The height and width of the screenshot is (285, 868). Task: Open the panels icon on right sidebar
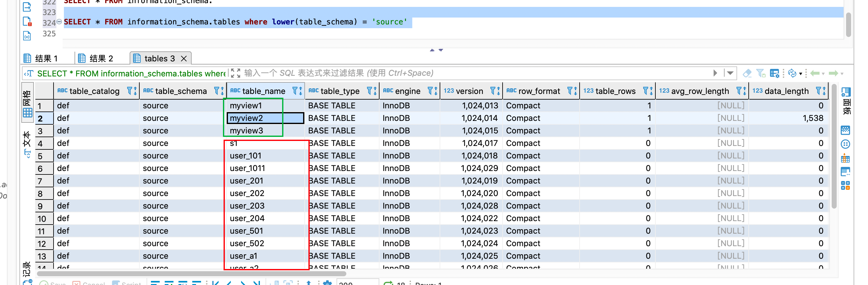click(846, 92)
